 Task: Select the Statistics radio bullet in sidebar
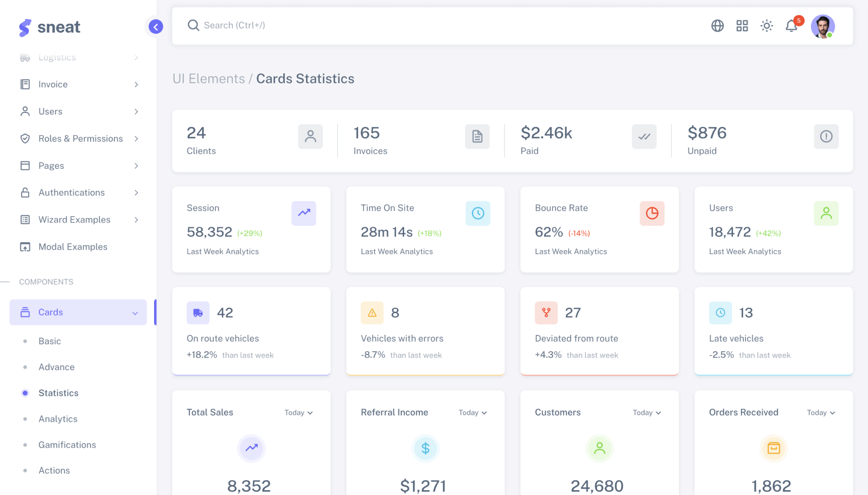25,393
